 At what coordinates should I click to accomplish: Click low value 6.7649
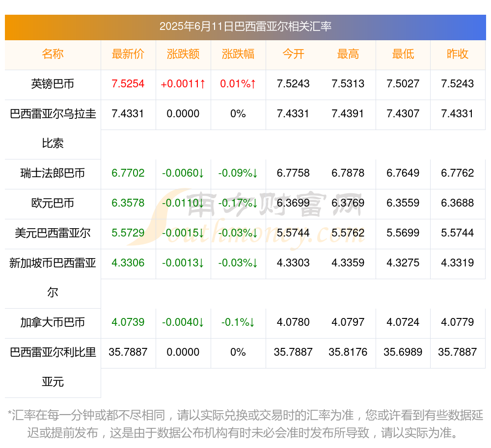point(403,173)
